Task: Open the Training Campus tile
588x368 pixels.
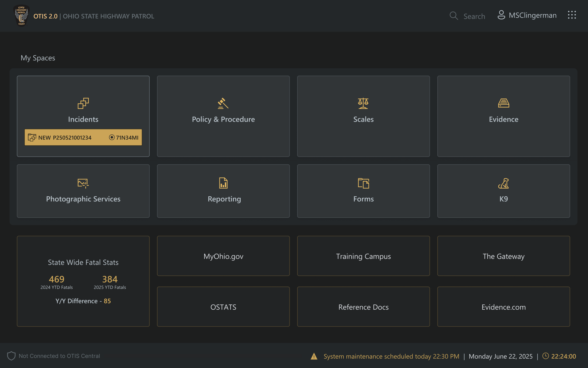Action: (363, 256)
